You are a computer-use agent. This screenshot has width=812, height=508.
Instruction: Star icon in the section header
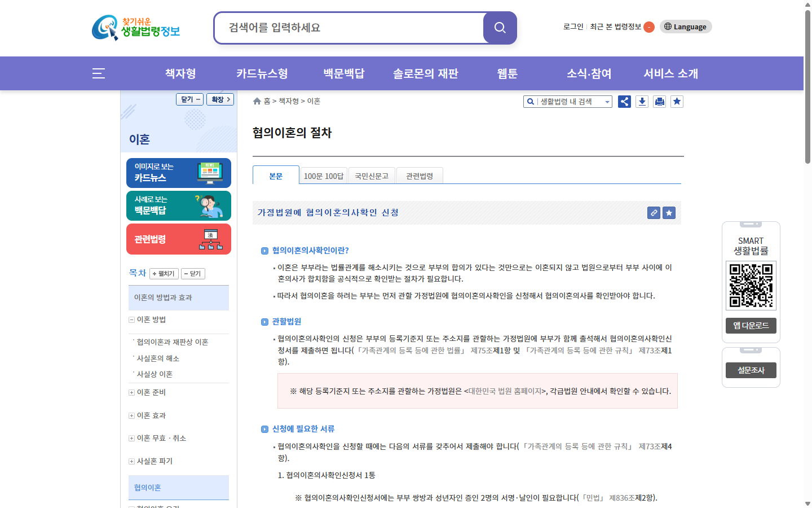pyautogui.click(x=669, y=213)
